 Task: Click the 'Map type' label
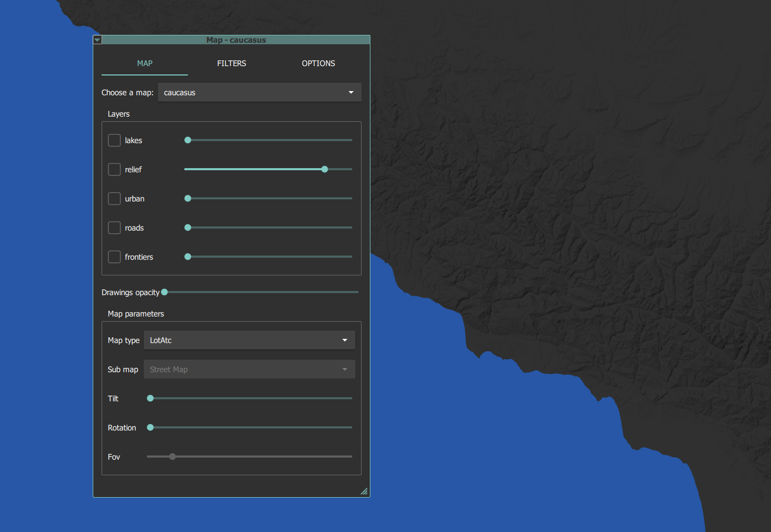coord(123,340)
